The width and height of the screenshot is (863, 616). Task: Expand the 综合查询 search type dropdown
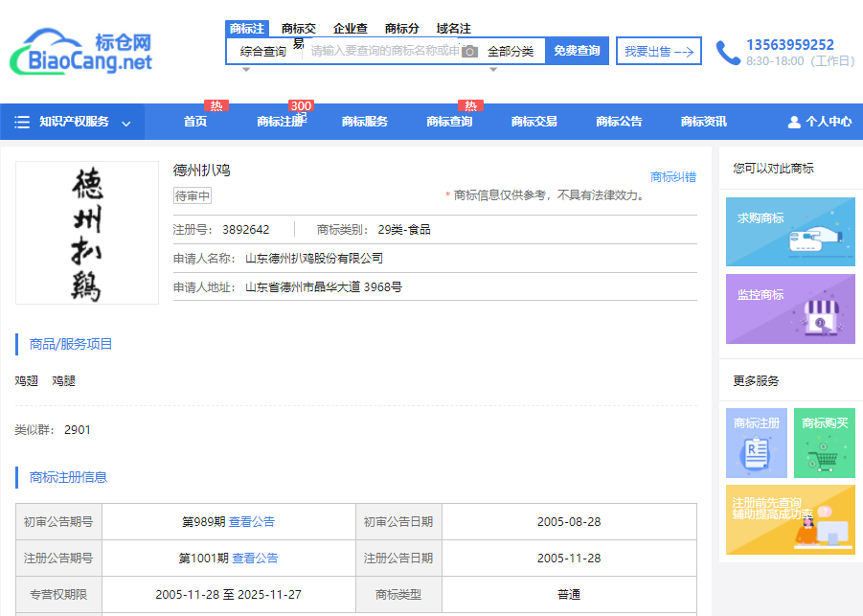point(262,52)
